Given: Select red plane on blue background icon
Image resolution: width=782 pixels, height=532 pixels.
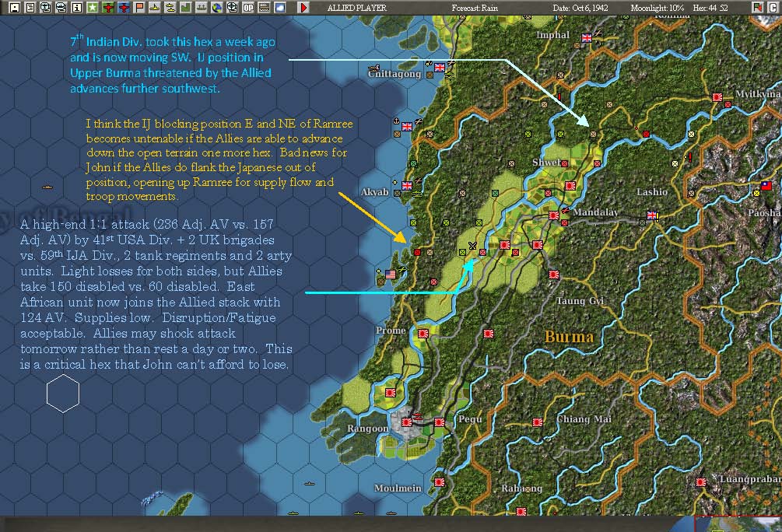Looking at the screenshot, I should [123, 8].
